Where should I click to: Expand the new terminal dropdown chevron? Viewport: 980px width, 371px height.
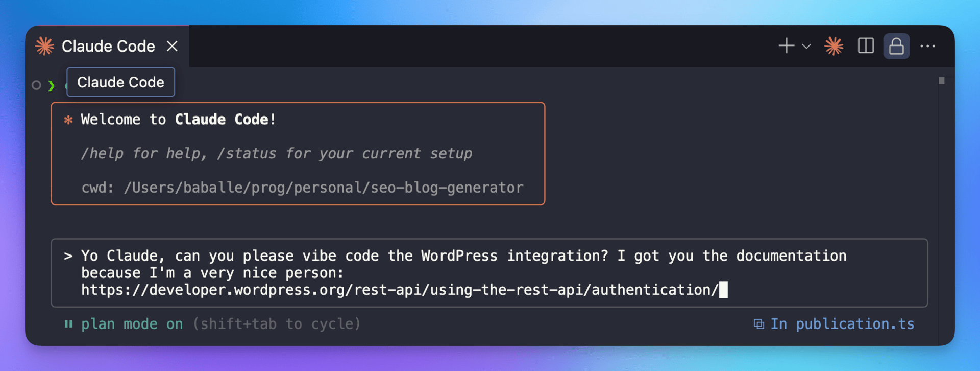point(806,47)
